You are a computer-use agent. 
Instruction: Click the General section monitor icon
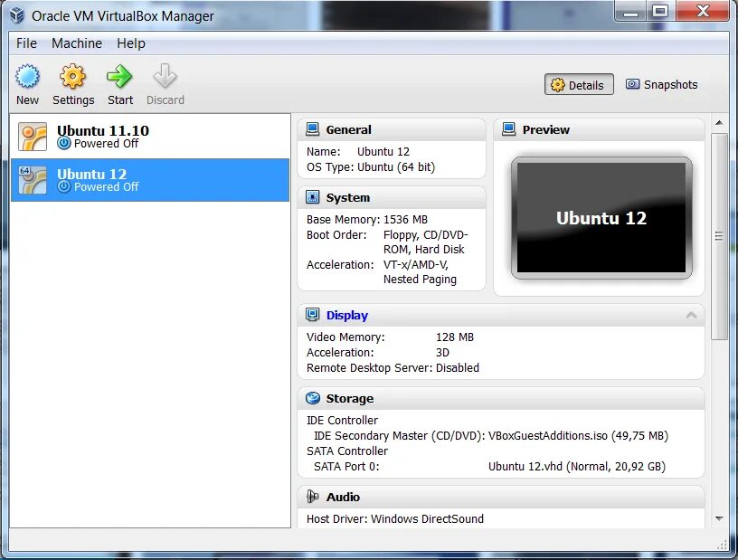pyautogui.click(x=313, y=129)
